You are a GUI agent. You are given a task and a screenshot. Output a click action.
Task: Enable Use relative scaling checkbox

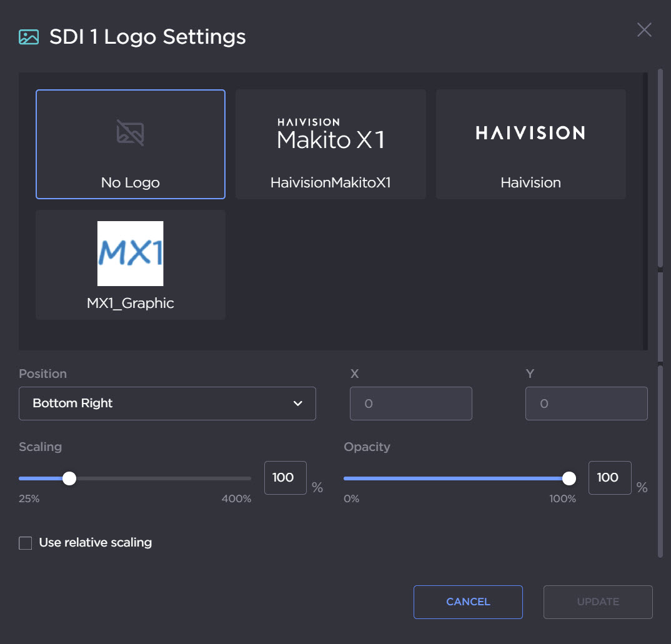click(x=26, y=543)
